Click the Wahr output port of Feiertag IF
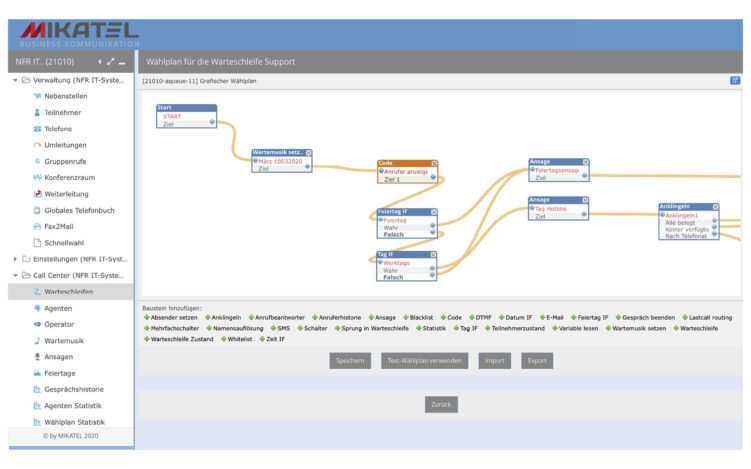Viewport: 751px width, 469px height. pos(433,227)
